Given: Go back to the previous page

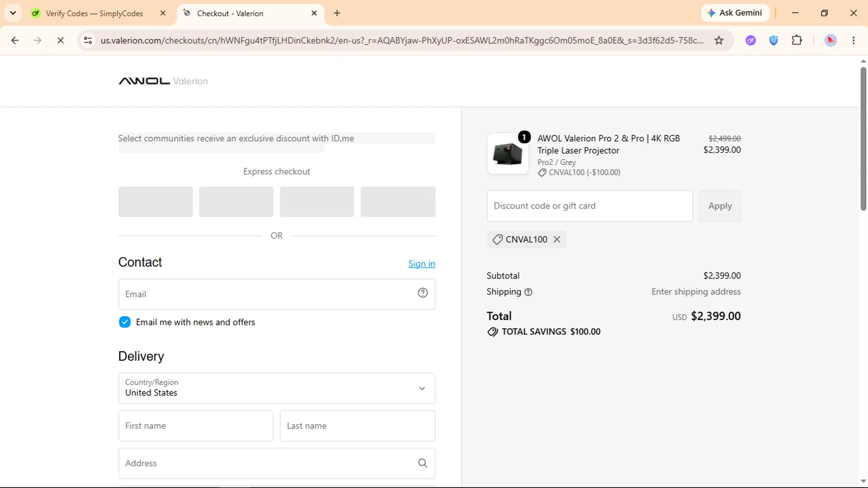Looking at the screenshot, I should [x=15, y=41].
